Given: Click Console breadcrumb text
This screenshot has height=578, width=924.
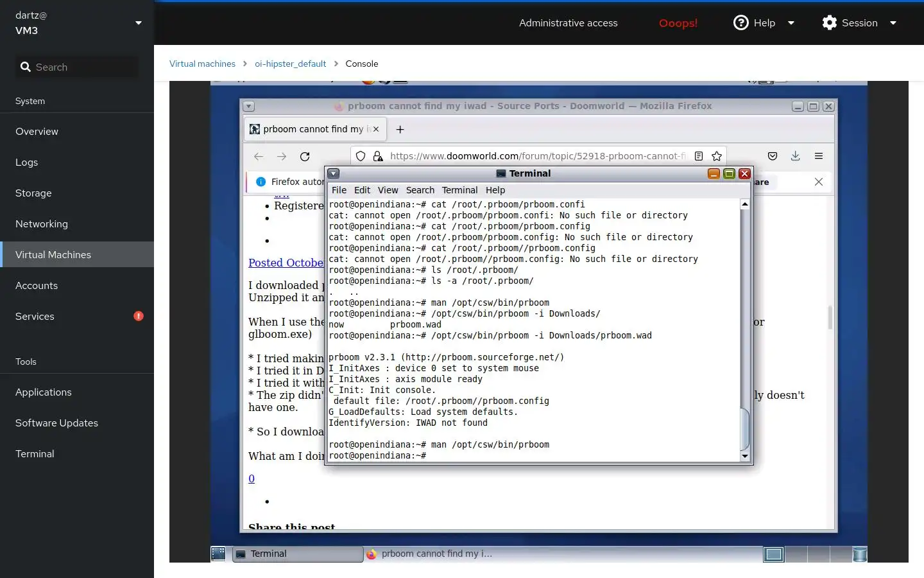Looking at the screenshot, I should pos(362,64).
